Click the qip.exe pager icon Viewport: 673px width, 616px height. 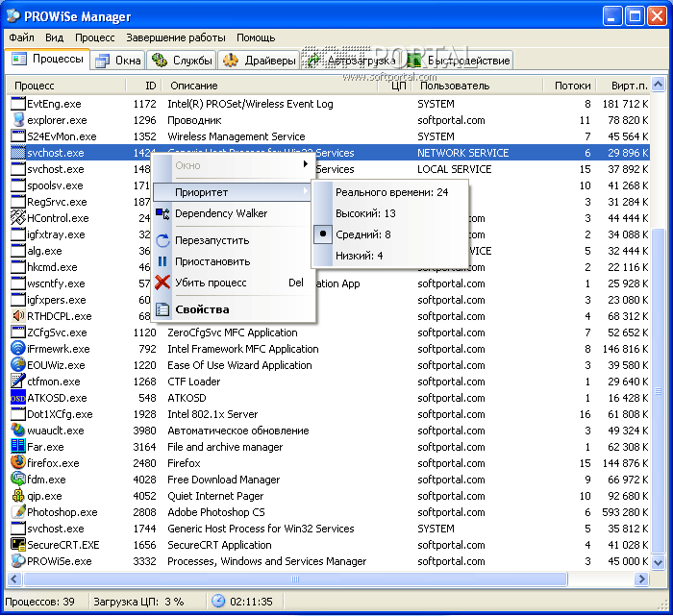18,496
